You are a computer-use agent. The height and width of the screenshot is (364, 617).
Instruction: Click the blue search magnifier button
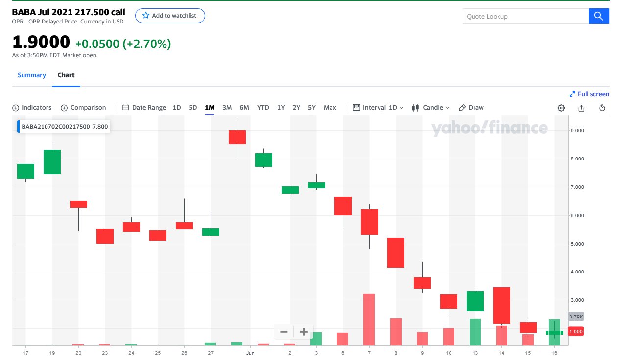pyautogui.click(x=598, y=16)
